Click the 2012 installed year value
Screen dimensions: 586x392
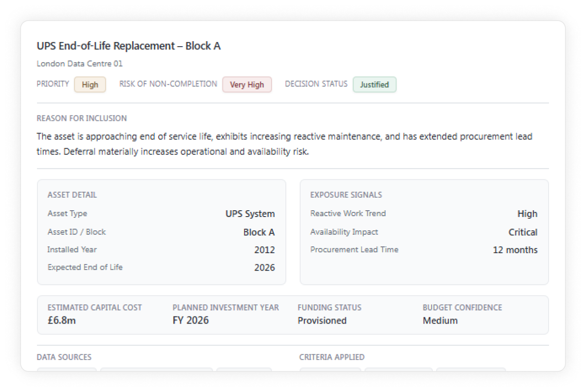[x=264, y=250]
